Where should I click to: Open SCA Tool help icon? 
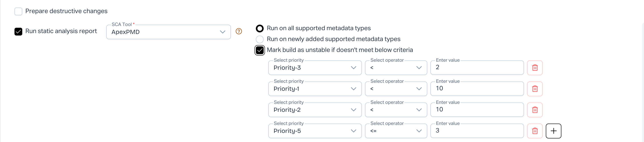239,31
